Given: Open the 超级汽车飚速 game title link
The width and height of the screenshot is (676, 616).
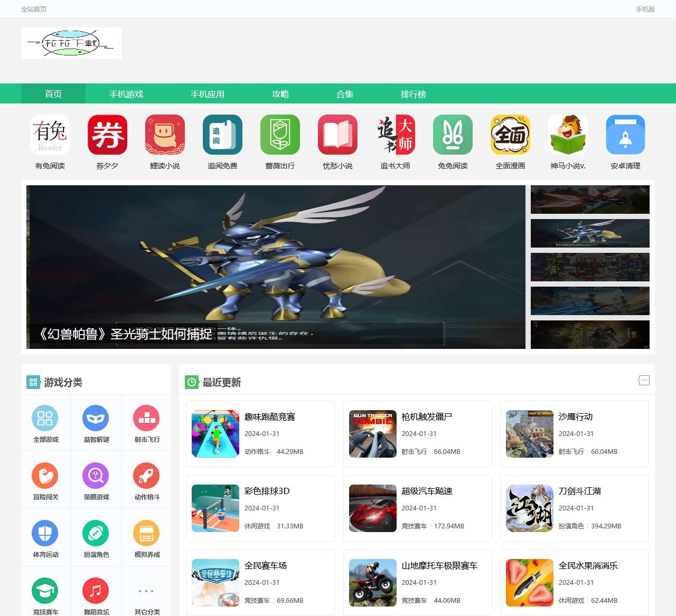Looking at the screenshot, I should pos(427,491).
